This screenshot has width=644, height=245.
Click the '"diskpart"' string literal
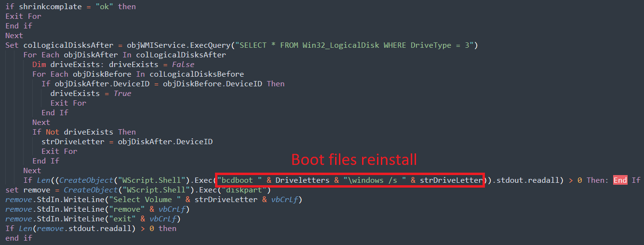246,190
